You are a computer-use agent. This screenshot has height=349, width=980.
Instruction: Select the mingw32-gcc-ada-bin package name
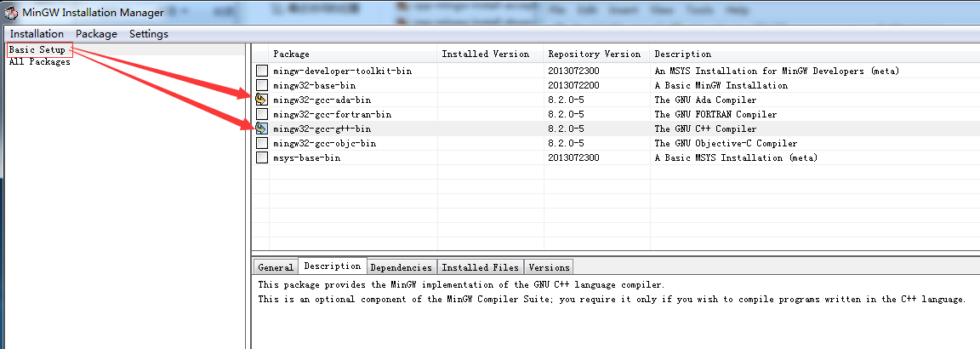(x=322, y=100)
